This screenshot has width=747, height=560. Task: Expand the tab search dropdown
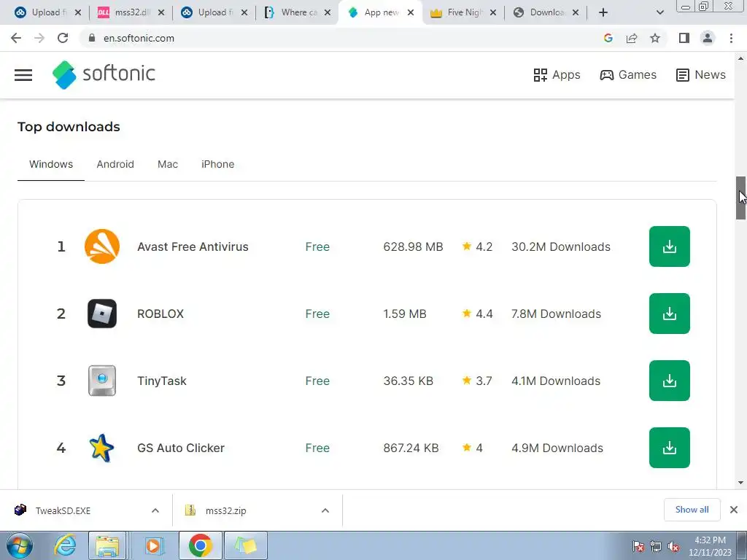[x=659, y=12]
